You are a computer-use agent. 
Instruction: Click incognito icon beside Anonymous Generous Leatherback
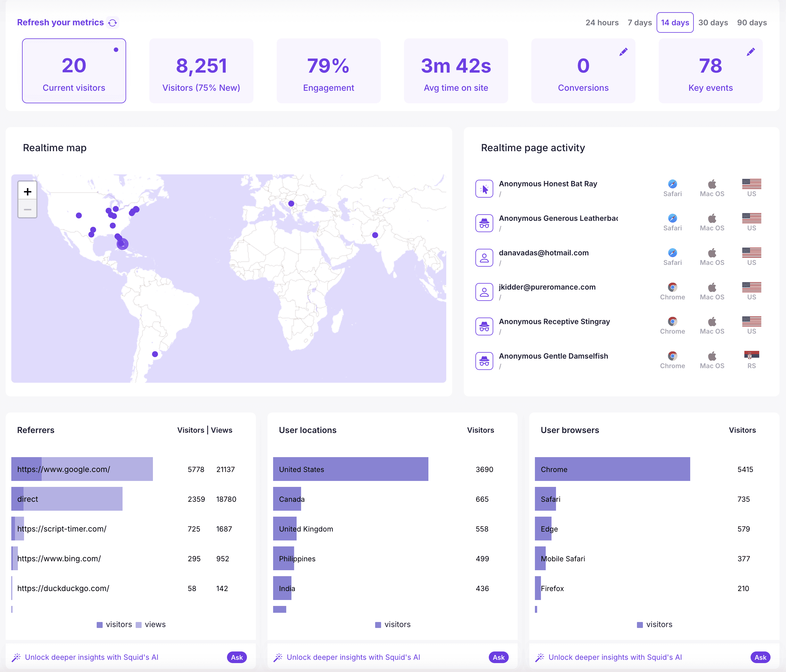click(484, 223)
